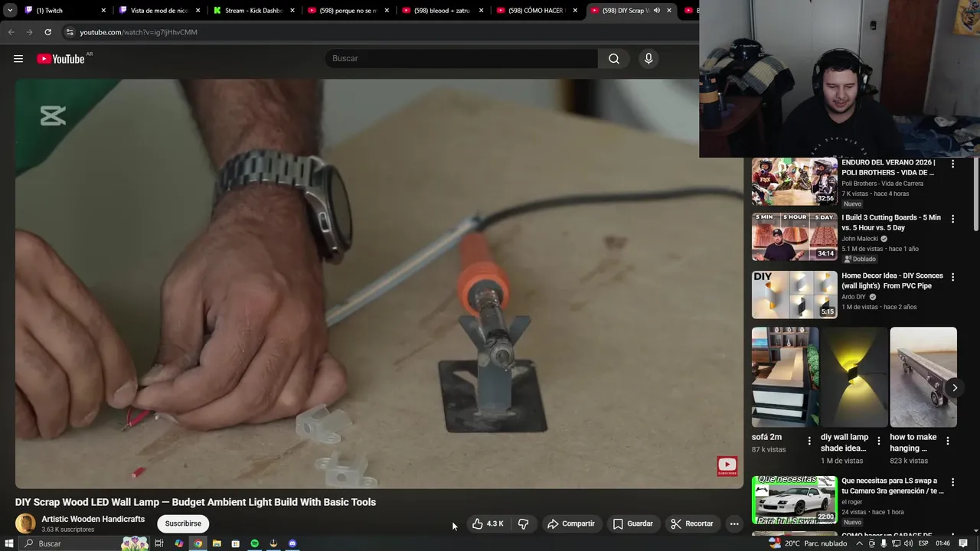Go forward in browser history
The height and width of the screenshot is (551, 980).
(29, 32)
